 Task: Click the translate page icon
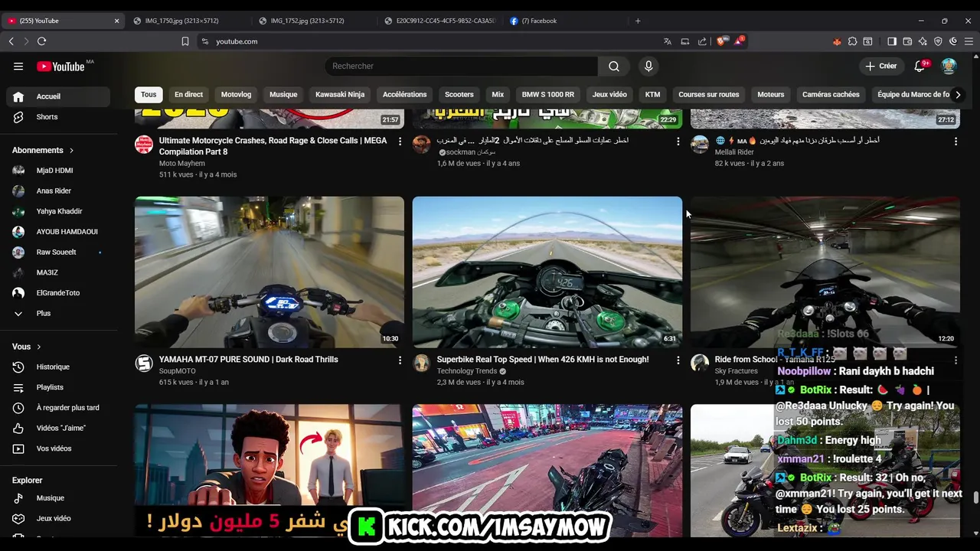pyautogui.click(x=668, y=41)
